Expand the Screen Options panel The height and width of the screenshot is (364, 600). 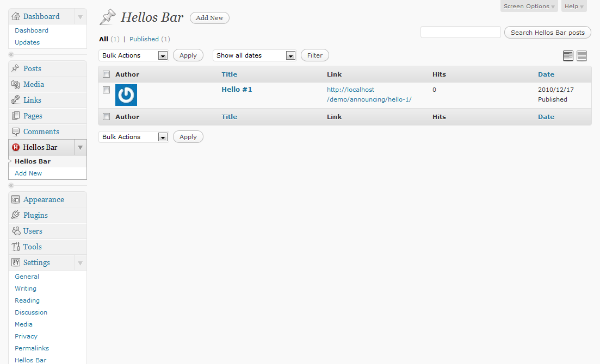point(529,6)
